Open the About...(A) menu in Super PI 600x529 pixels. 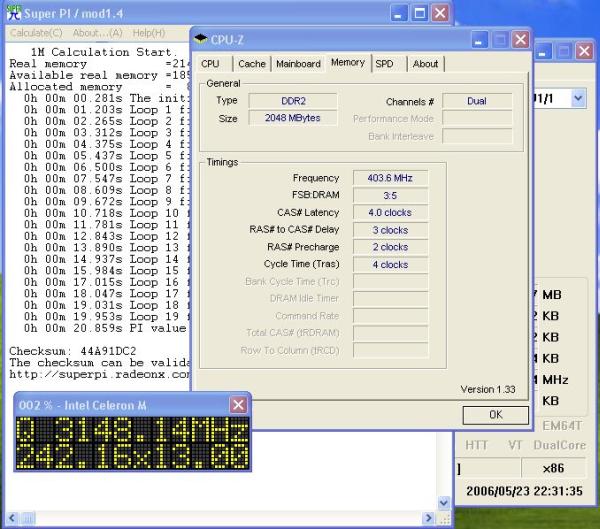click(x=97, y=33)
